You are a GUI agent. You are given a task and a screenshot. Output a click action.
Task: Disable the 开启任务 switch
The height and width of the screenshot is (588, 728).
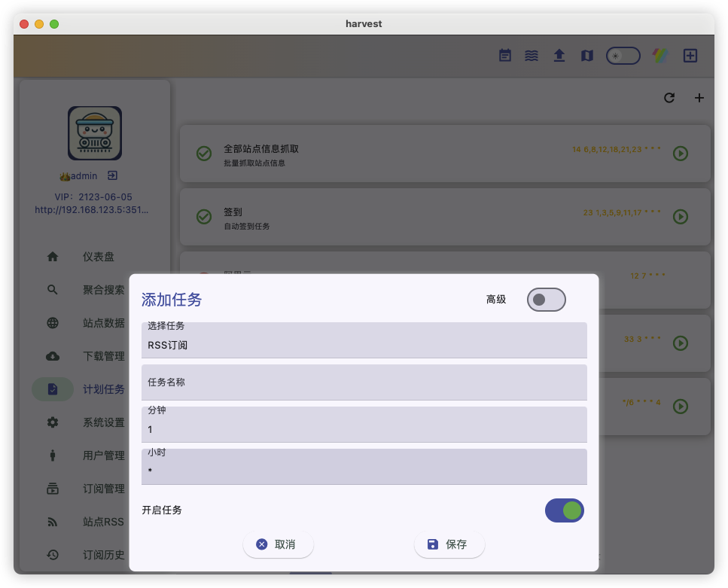[x=564, y=510]
